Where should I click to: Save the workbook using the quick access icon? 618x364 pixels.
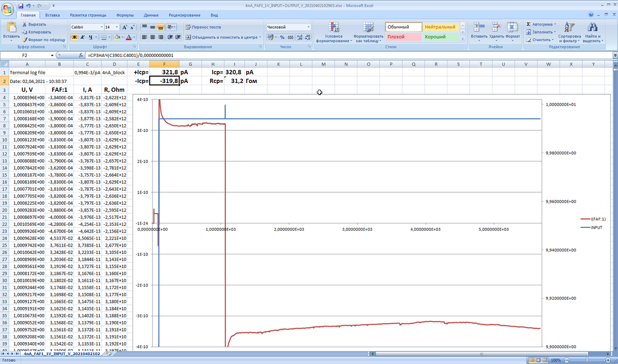[21, 5]
